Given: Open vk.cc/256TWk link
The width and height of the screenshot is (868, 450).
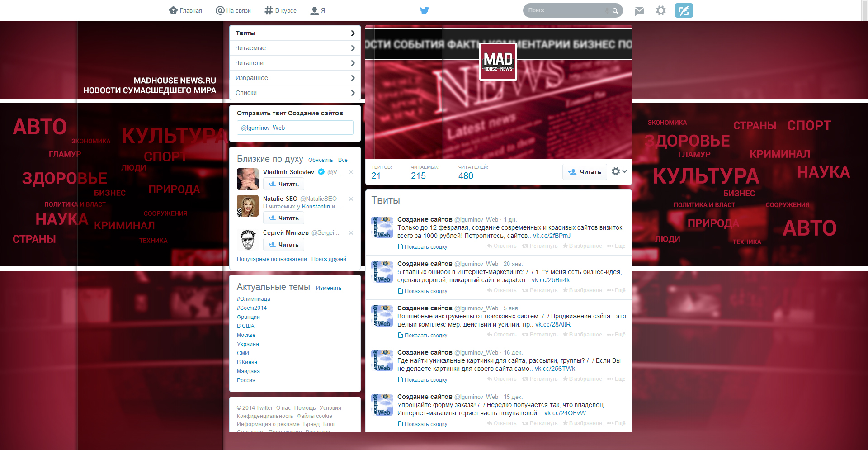Looking at the screenshot, I should (x=555, y=369).
